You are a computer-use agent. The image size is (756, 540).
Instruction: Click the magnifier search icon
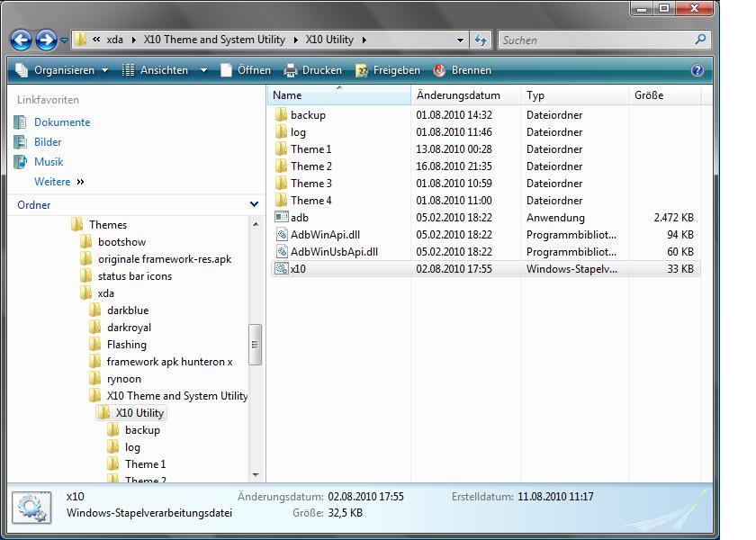[700, 40]
